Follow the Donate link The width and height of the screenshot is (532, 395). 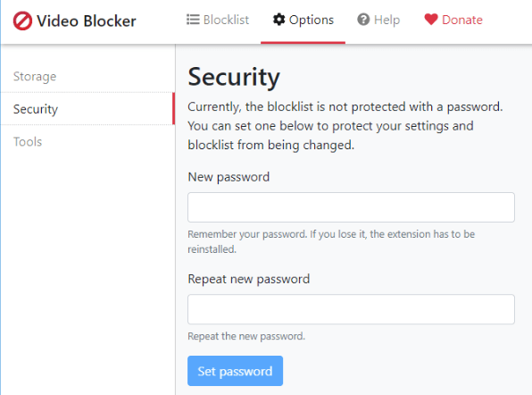pyautogui.click(x=453, y=20)
